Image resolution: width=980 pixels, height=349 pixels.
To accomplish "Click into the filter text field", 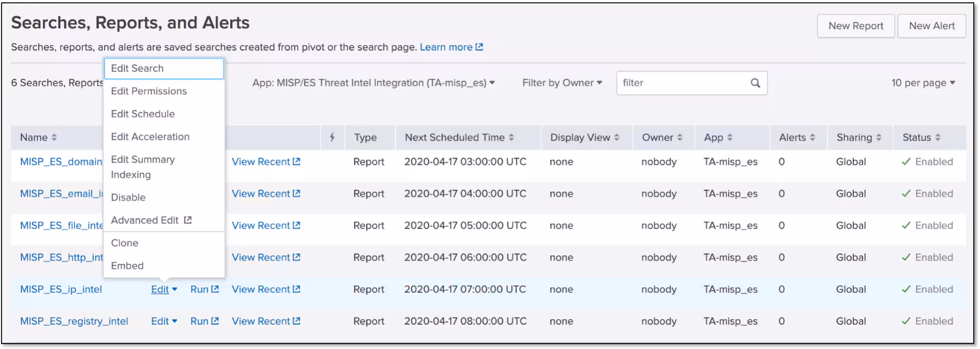I will 682,83.
